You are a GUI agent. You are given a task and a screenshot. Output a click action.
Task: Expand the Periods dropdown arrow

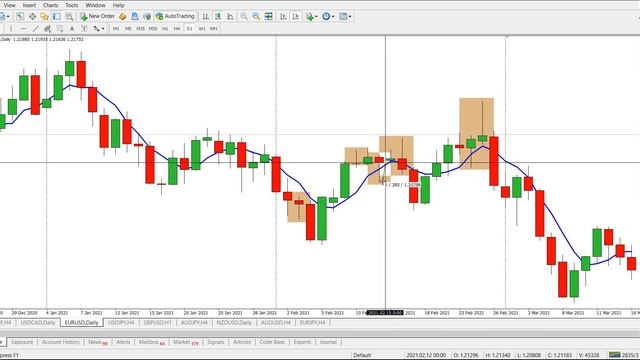pyautogui.click(x=333, y=16)
